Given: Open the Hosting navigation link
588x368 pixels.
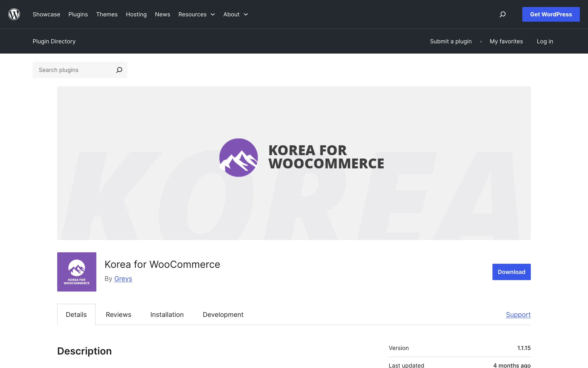Looking at the screenshot, I should pos(136,14).
